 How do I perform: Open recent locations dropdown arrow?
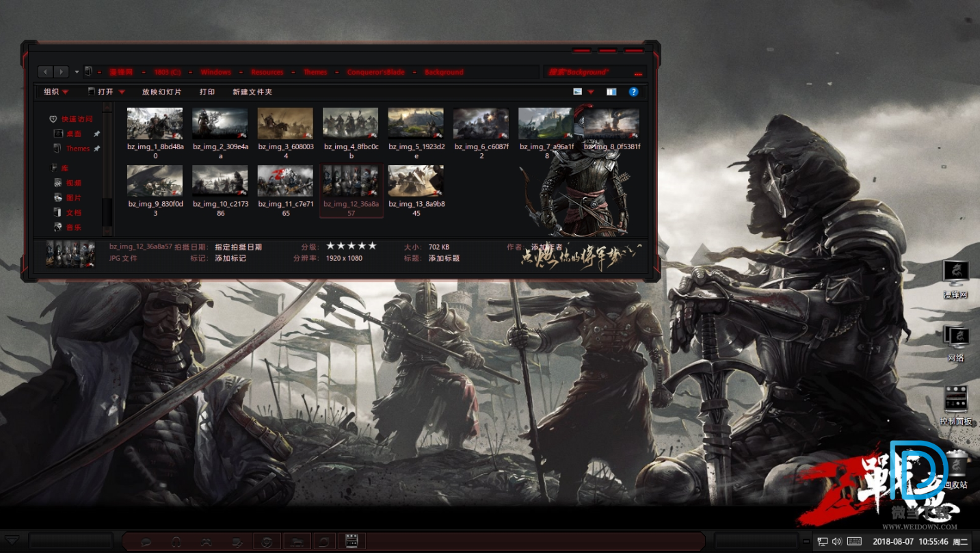pos(77,72)
